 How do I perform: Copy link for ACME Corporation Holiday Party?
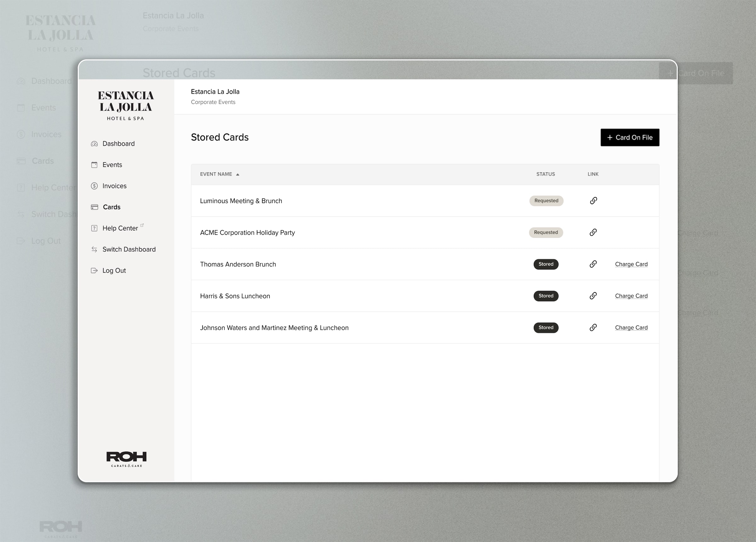593,232
